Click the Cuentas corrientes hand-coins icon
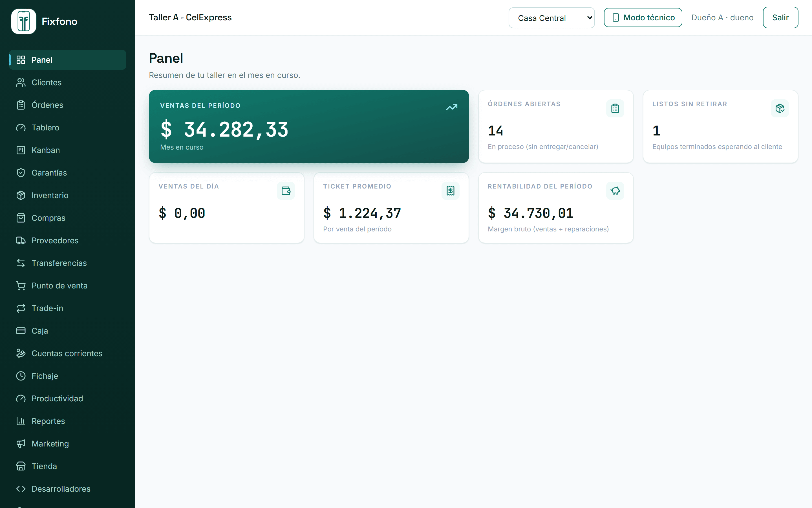 coord(21,353)
